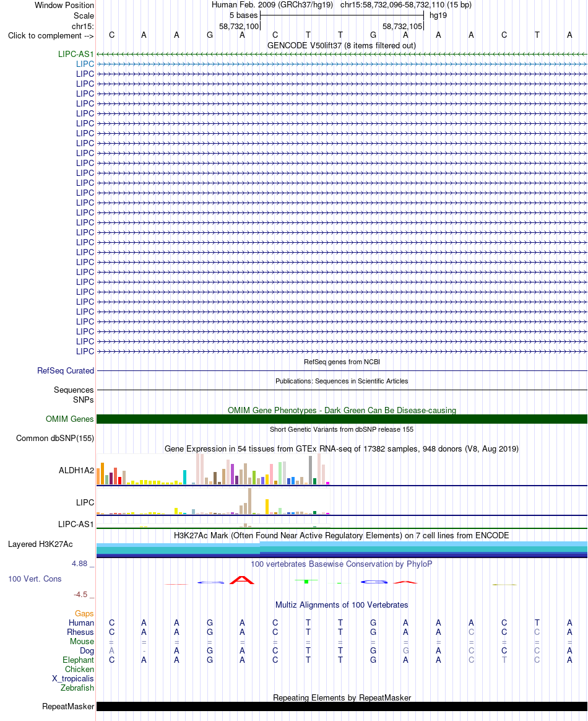This screenshot has width=588, height=721.
Task: Select the Rhesus species row label
Action: point(80,632)
